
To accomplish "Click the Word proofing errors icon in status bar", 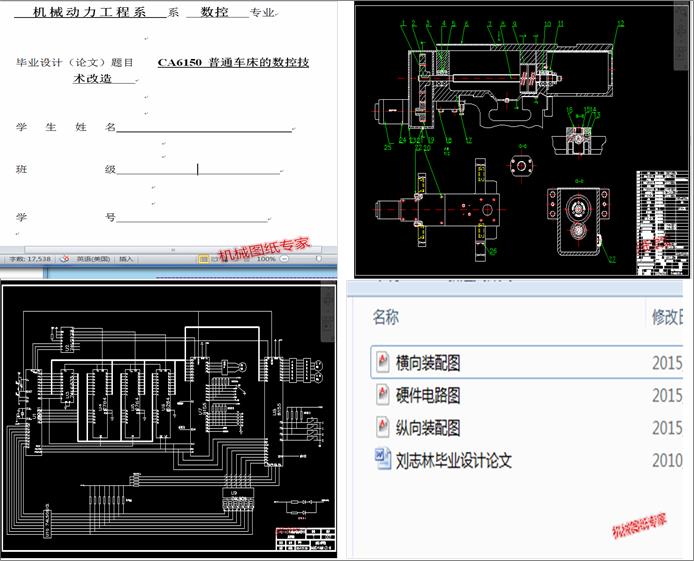I will click(65, 259).
